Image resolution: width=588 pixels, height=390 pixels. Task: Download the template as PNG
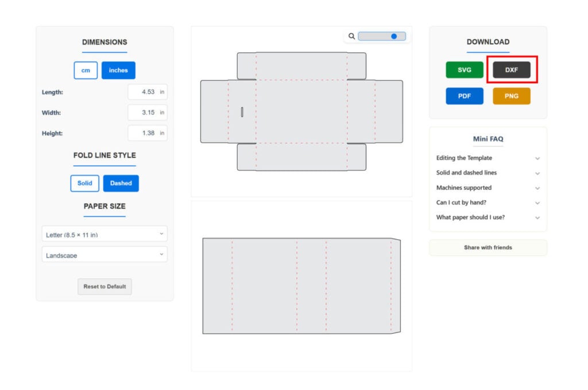pyautogui.click(x=512, y=96)
